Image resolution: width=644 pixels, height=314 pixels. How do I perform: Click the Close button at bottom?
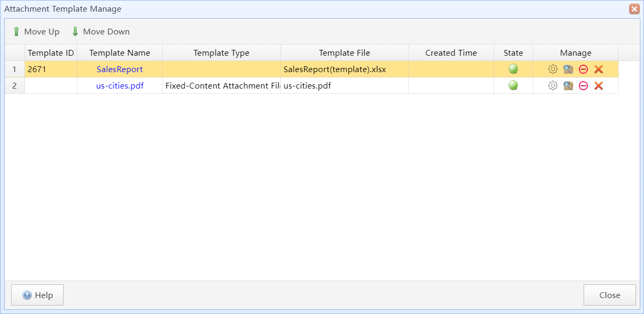(610, 295)
